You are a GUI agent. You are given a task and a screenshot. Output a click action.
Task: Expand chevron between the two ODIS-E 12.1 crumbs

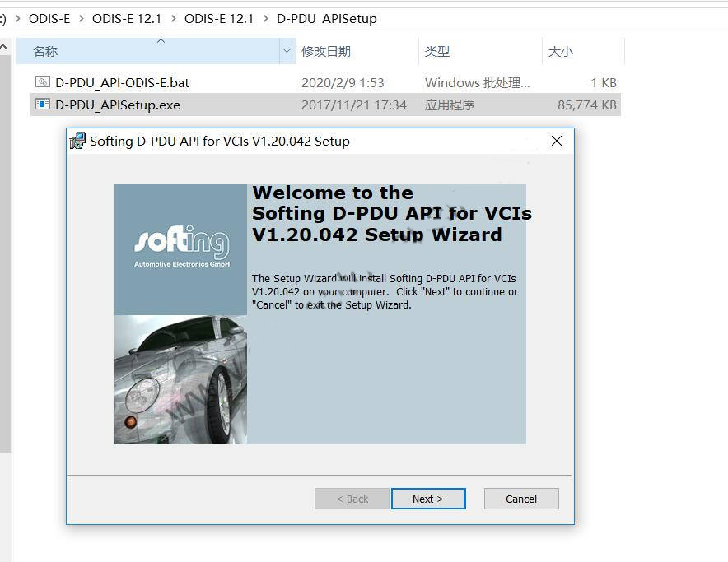point(174,18)
